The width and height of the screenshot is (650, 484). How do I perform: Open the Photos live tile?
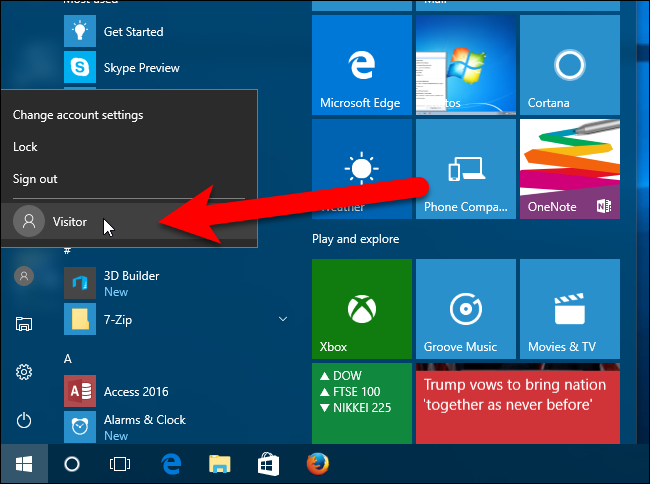(x=466, y=65)
